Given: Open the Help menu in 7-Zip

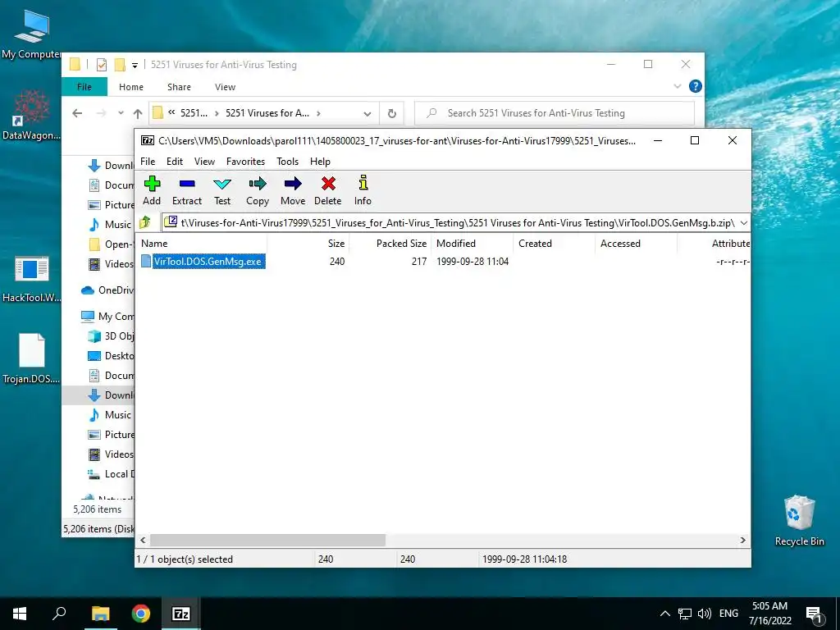Looking at the screenshot, I should click(321, 162).
